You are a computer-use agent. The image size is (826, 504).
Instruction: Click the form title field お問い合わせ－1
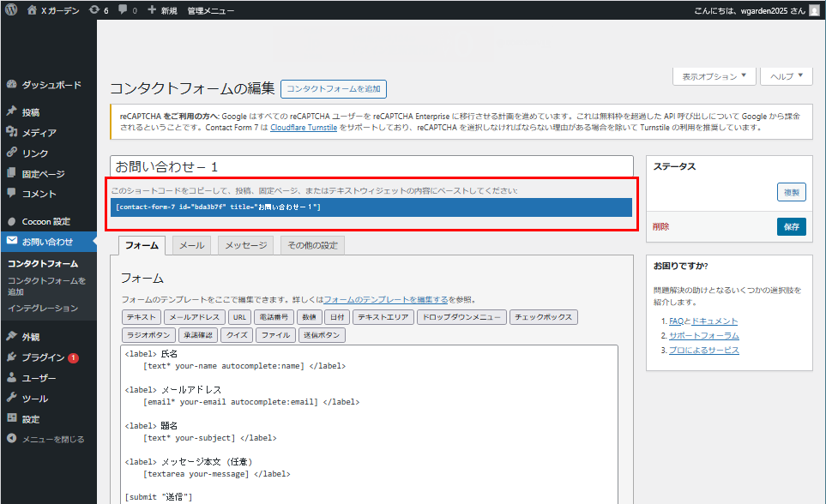coord(371,166)
